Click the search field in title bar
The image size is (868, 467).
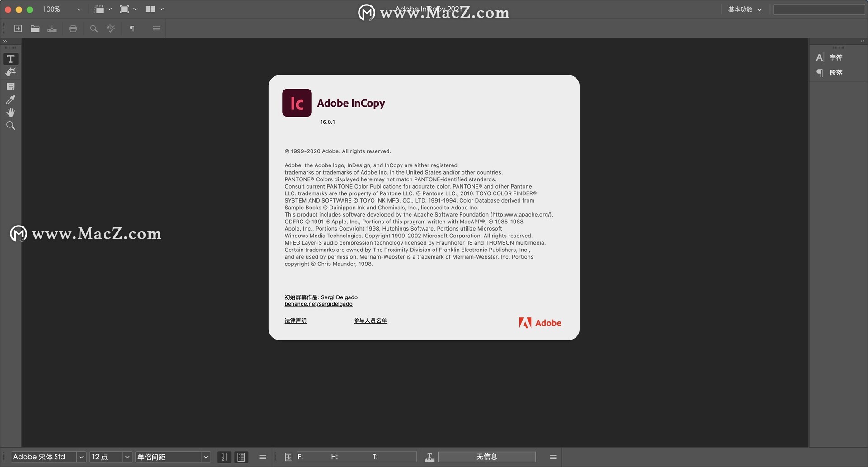[x=819, y=9]
